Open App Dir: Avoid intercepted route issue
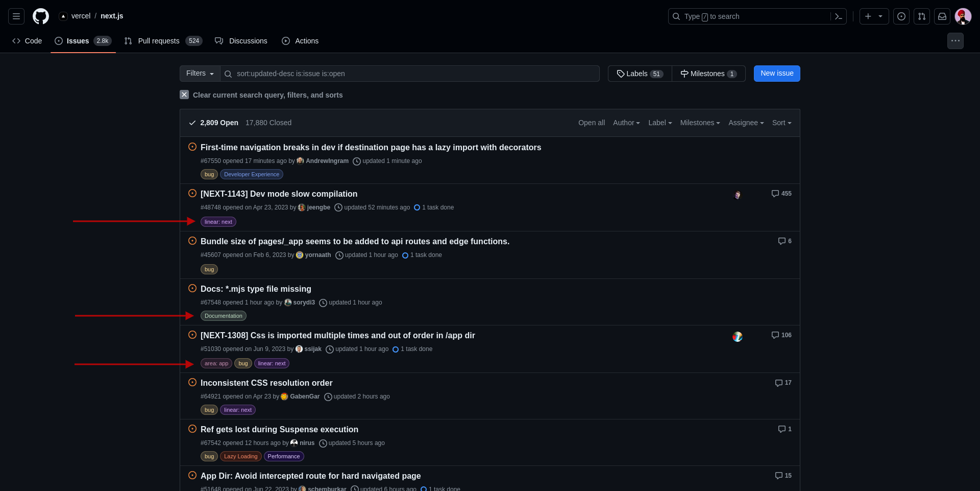This screenshot has width=980, height=491. click(310, 476)
